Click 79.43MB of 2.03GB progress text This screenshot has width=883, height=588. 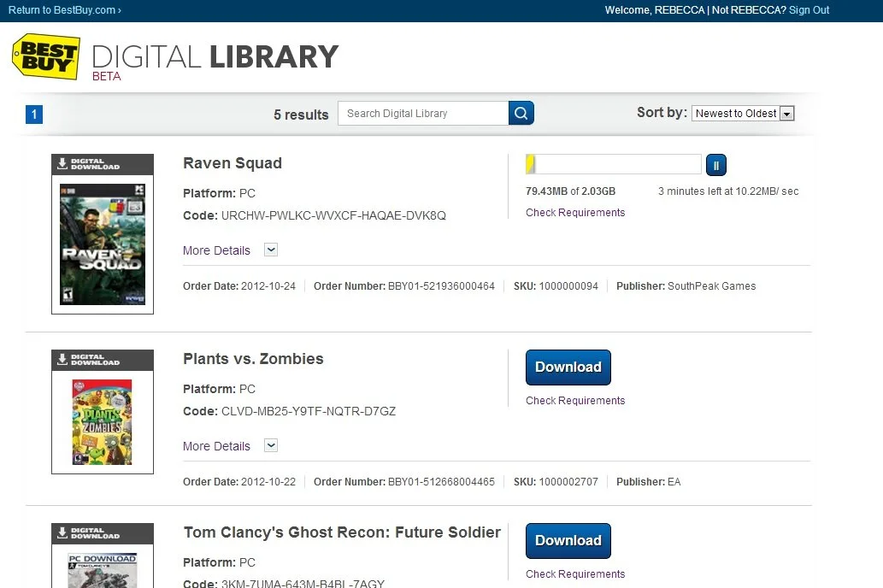[x=570, y=191]
